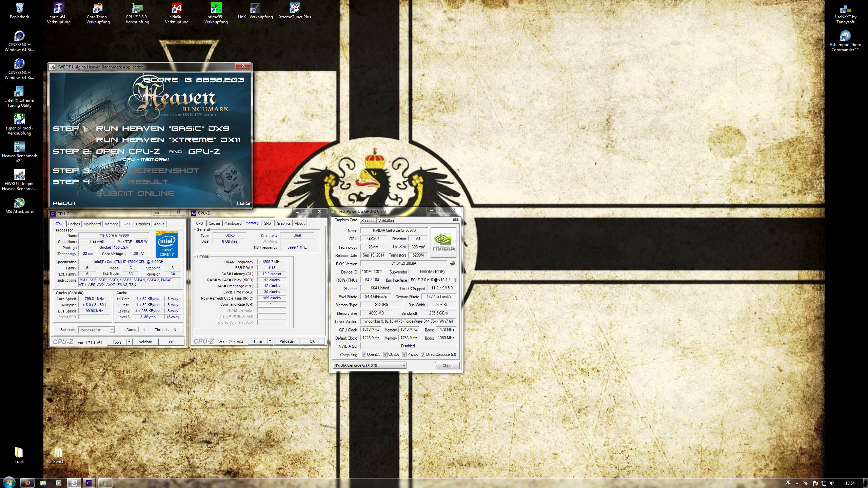Click the Close button in GPU-Z
This screenshot has width=868, height=488.
447,366
